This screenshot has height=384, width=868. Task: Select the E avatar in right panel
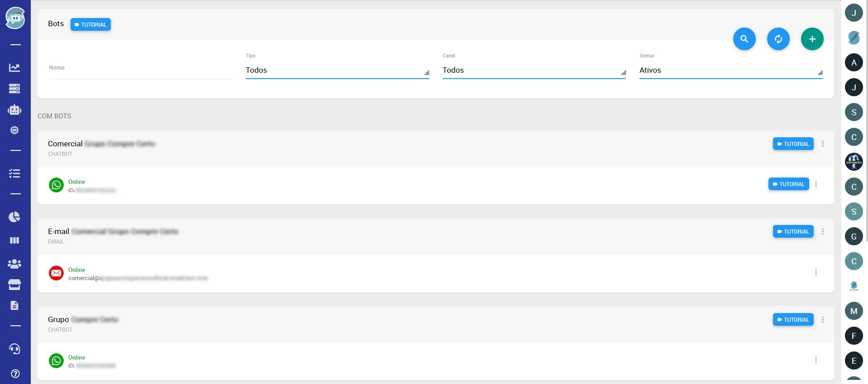pyautogui.click(x=854, y=361)
